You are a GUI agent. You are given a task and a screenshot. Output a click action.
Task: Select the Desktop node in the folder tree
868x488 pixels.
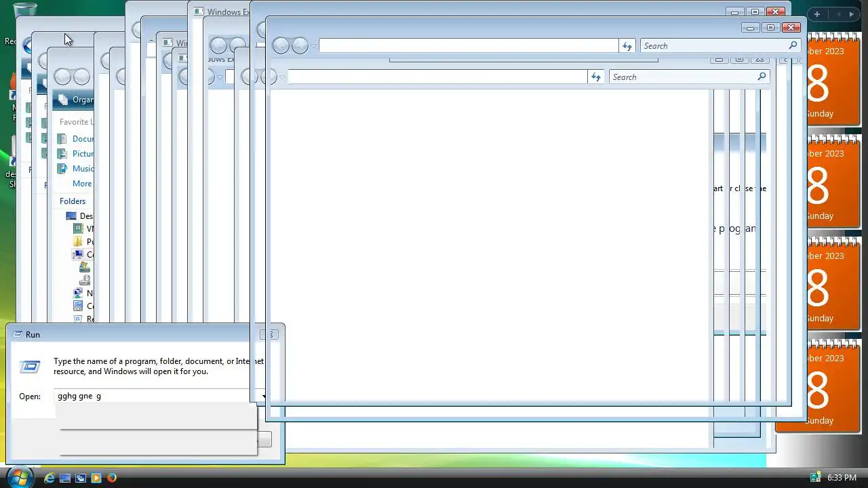(79, 216)
